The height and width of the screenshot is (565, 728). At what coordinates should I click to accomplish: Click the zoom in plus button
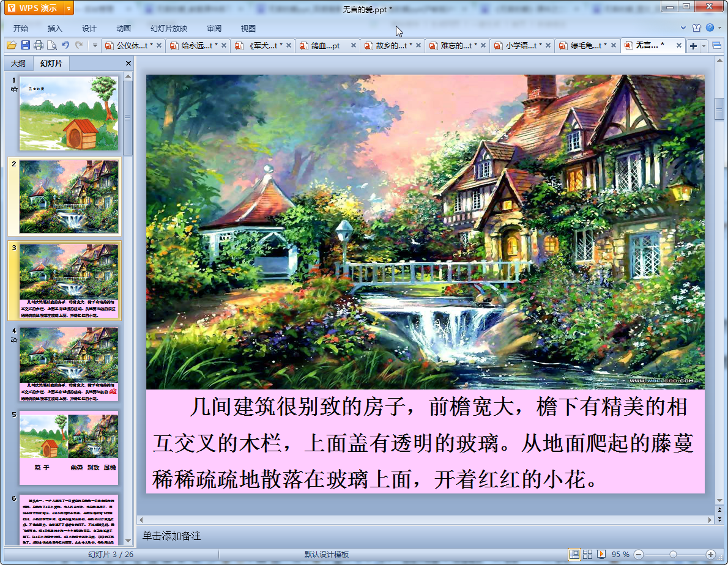[x=710, y=555]
